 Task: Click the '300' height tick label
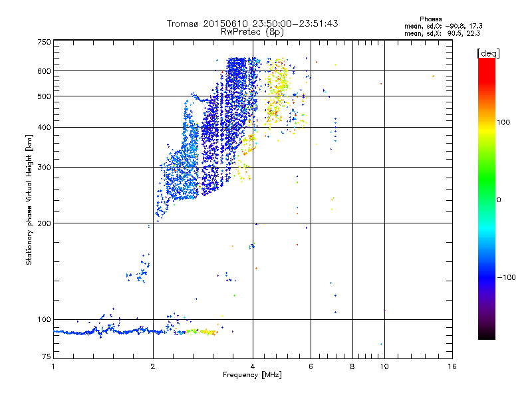(45, 168)
